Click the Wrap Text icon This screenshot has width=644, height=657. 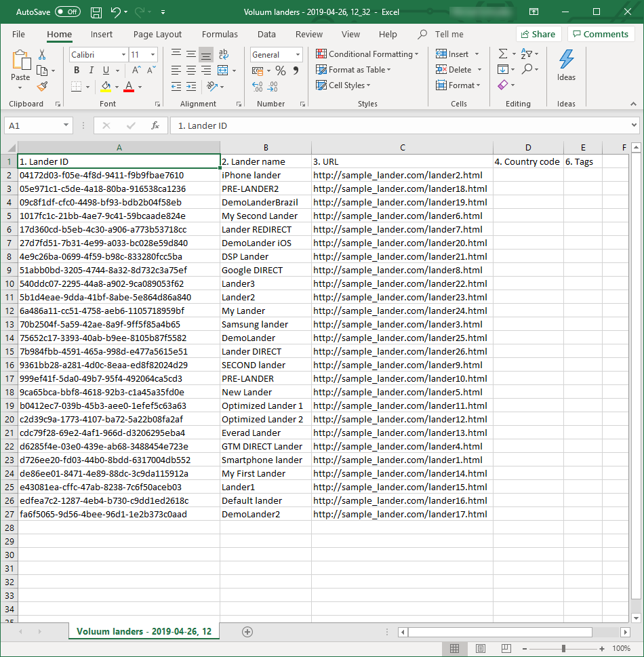[223, 54]
